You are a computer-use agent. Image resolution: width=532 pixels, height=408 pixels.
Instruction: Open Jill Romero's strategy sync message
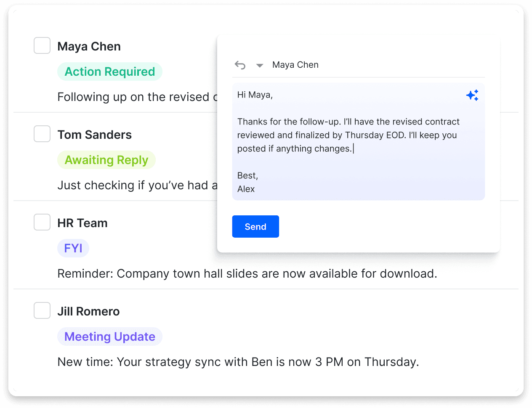(x=238, y=362)
